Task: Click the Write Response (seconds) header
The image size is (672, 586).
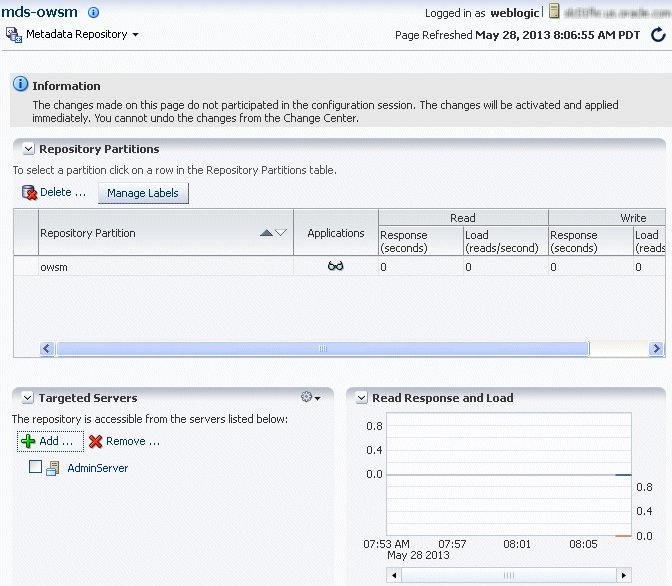Action: [x=591, y=241]
